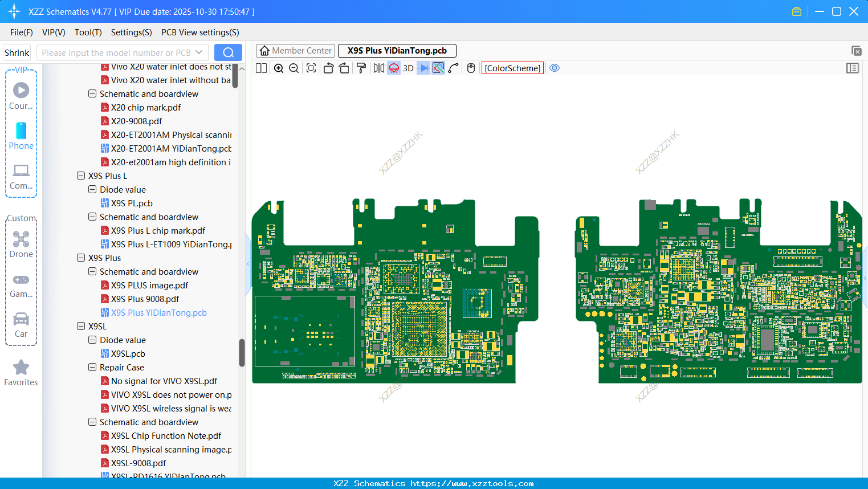Click the mouse settings icon
Image resolution: width=868 pixels, height=489 pixels.
[471, 68]
